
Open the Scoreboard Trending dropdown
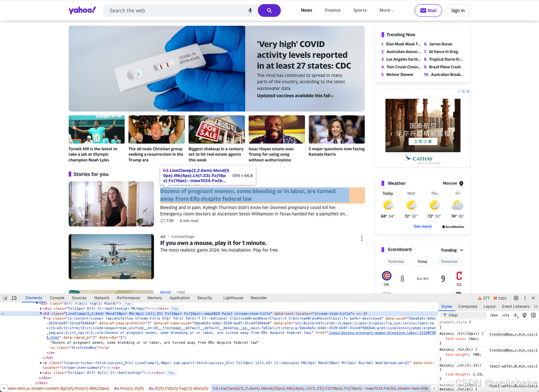(x=452, y=250)
